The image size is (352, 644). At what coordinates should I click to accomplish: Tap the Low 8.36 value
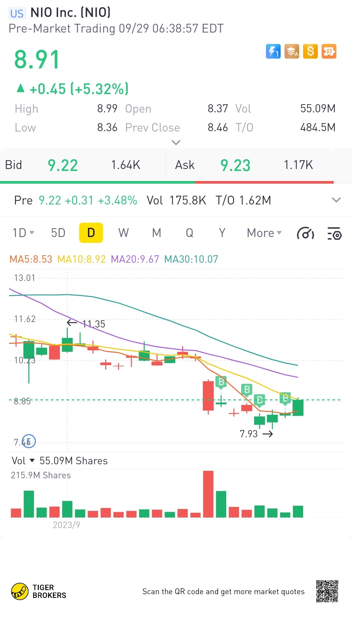(x=107, y=127)
